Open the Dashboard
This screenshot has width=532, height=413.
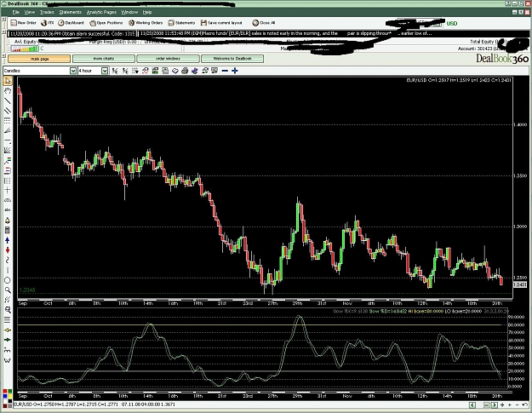tap(71, 23)
